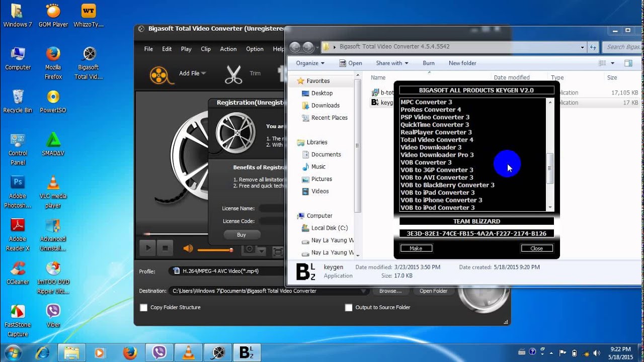
Task: Select the PowerISO desktop icon
Action: (53, 101)
